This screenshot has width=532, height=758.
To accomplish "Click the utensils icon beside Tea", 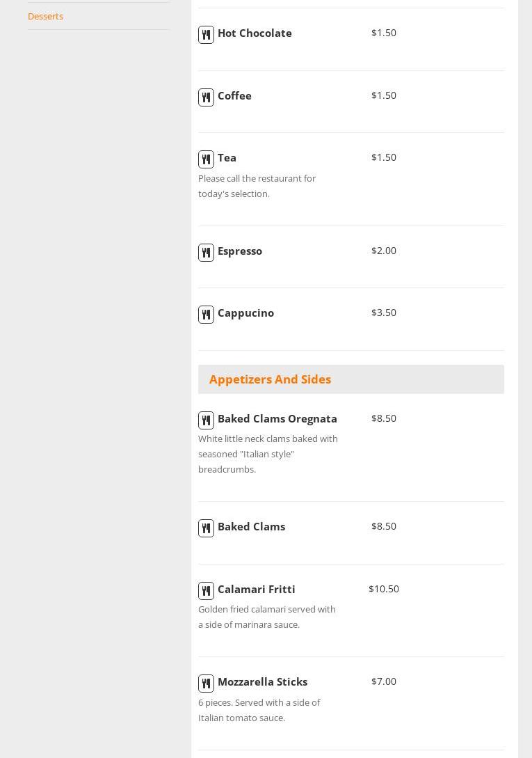I will pos(206,159).
